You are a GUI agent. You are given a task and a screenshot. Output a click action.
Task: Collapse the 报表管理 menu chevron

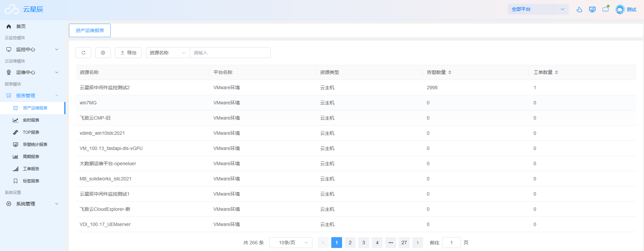coord(57,96)
